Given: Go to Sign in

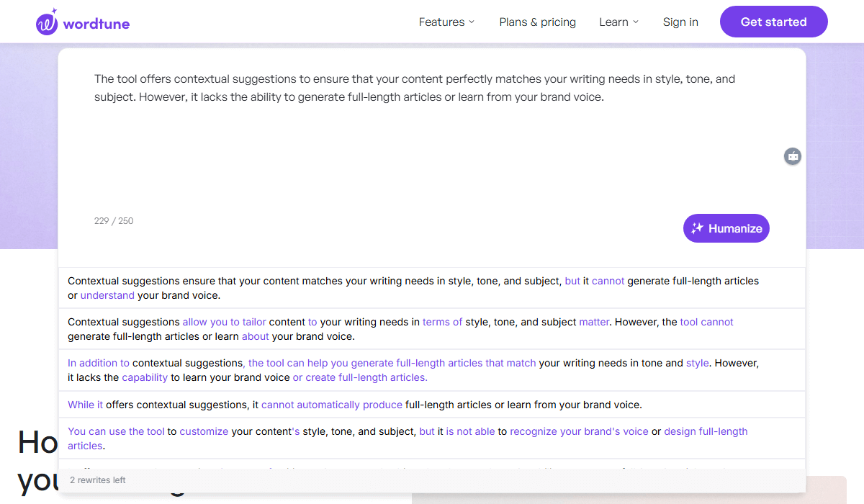Looking at the screenshot, I should pos(680,22).
